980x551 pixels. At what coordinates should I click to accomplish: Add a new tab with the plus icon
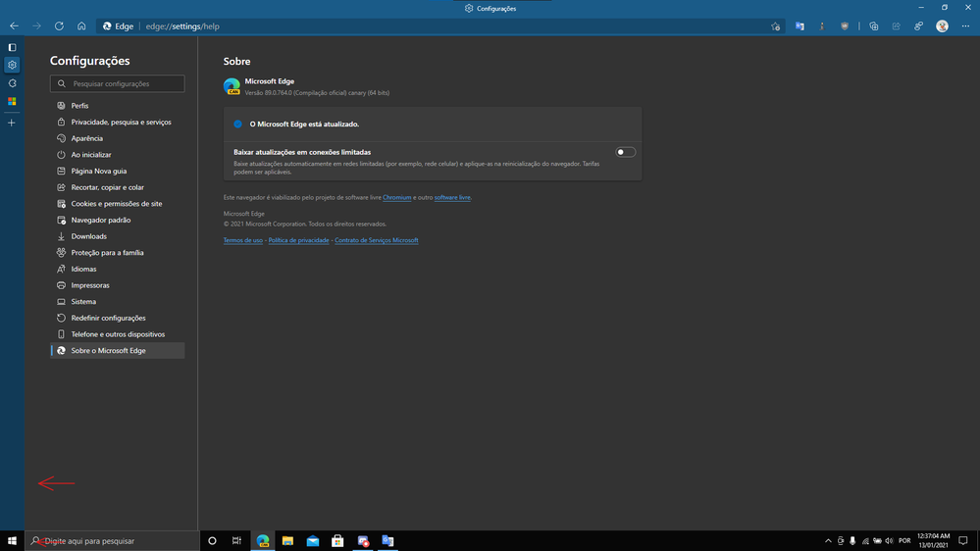coord(11,124)
